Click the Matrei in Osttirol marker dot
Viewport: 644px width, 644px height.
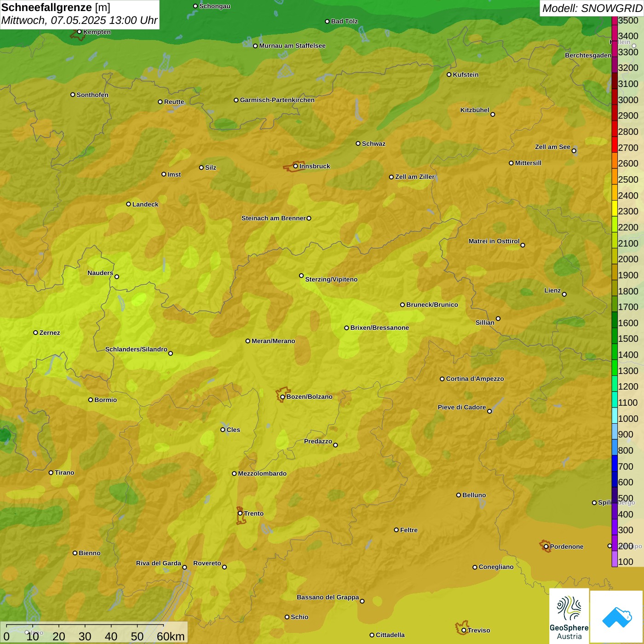(x=523, y=245)
